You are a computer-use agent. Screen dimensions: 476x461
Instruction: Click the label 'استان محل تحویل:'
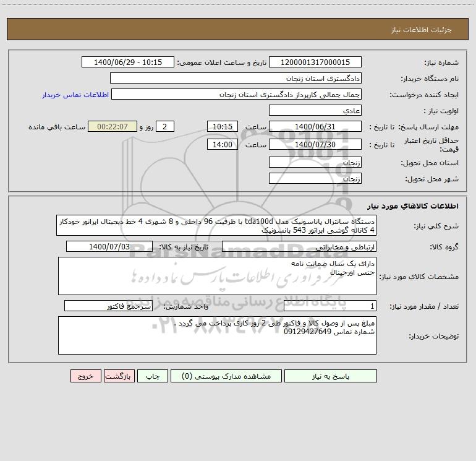click(x=430, y=163)
